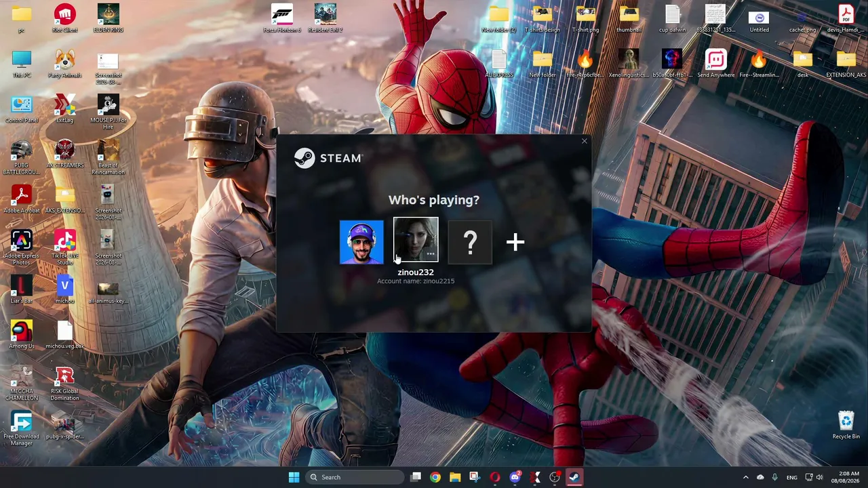Open the OneDrive cloud tray icon

760,477
